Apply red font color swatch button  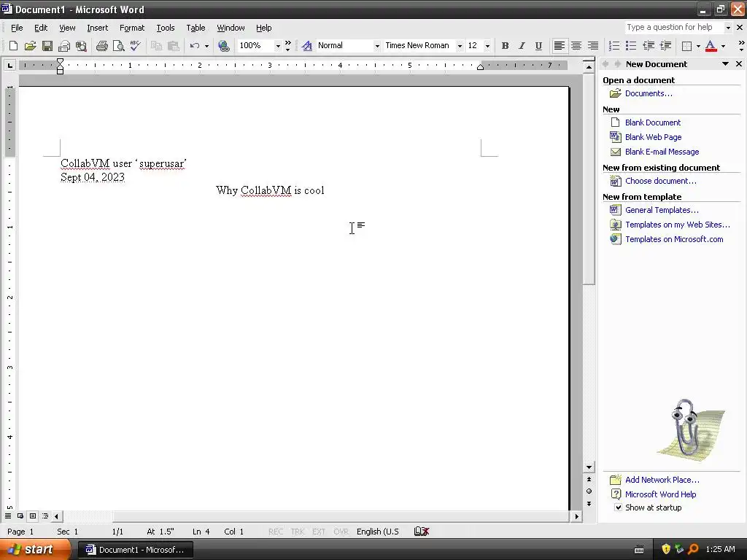click(x=711, y=46)
